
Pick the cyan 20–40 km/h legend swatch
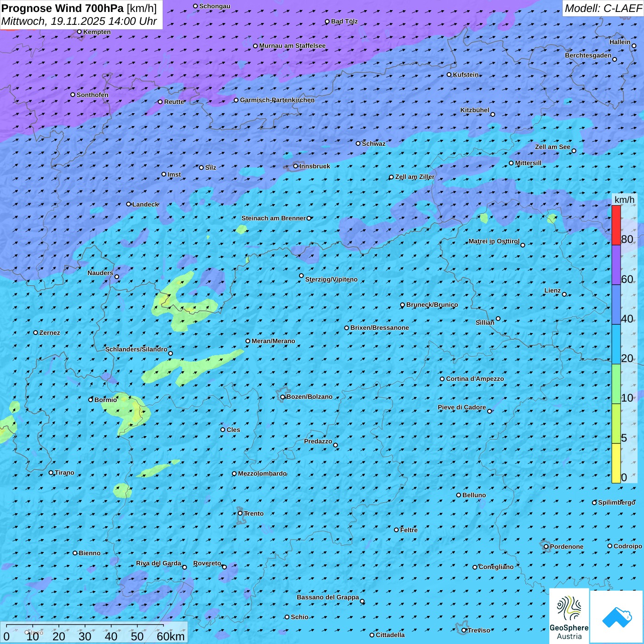616,344
